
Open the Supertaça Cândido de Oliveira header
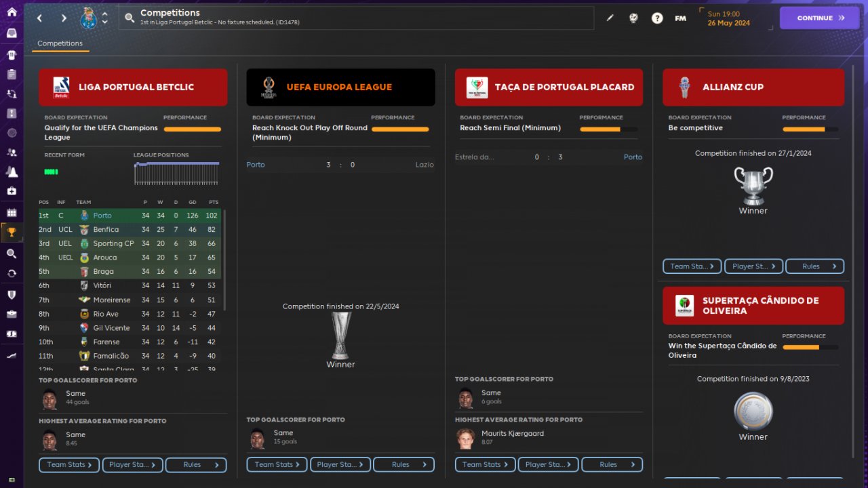[753, 306]
